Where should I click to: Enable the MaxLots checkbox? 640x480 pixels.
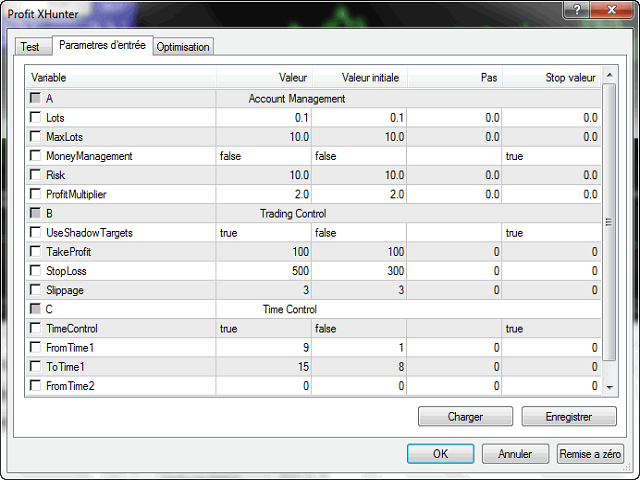[x=36, y=136]
